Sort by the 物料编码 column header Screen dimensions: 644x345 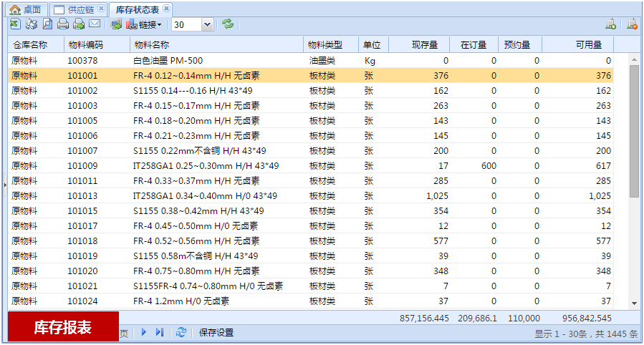(97, 44)
